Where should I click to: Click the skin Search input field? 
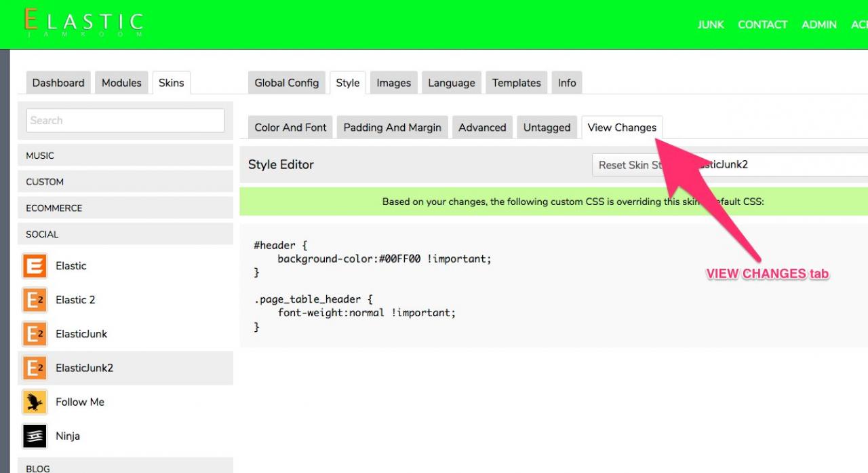(125, 121)
